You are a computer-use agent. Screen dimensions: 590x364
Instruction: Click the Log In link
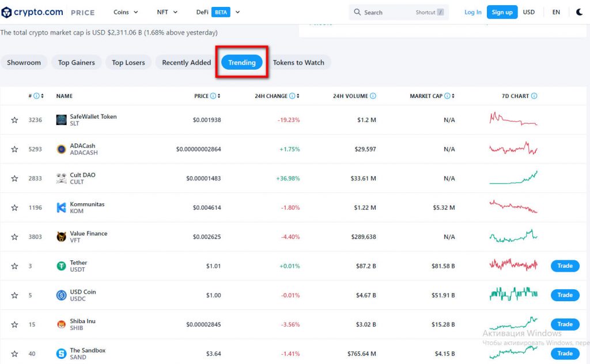tap(473, 12)
